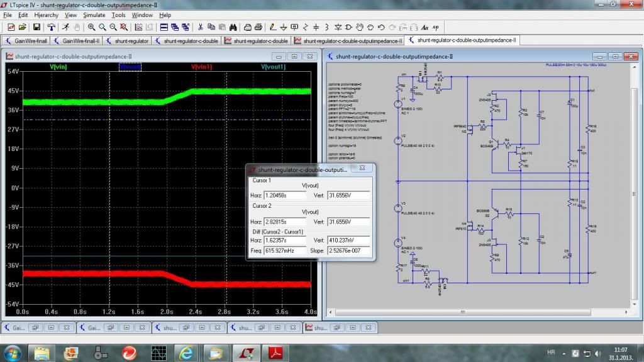The height and width of the screenshot is (362, 644).
Task: Click the Undo toolbar icon
Action: click(x=381, y=28)
